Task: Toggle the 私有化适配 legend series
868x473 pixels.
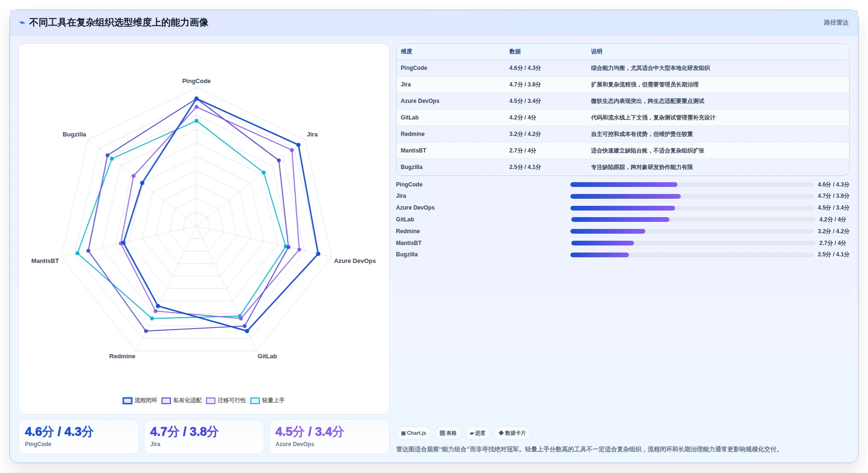Action: tap(181, 400)
